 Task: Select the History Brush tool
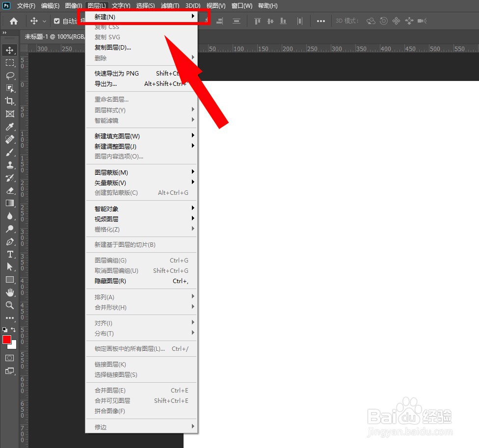click(x=10, y=178)
